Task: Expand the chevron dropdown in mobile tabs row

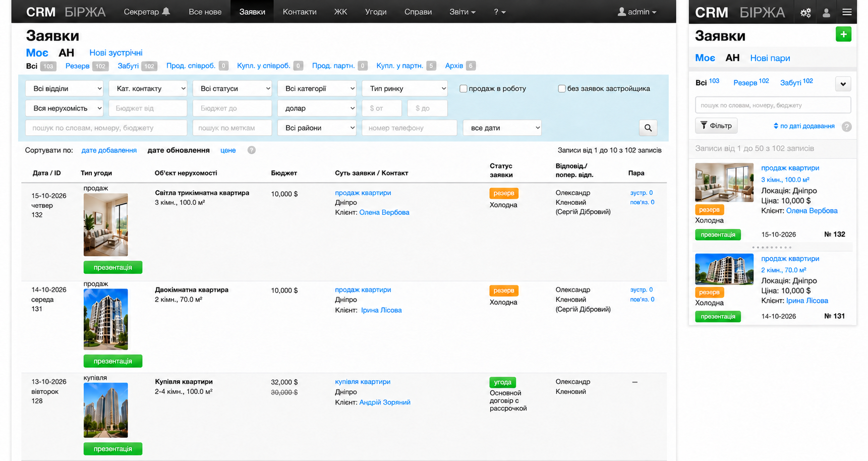Action: point(843,84)
